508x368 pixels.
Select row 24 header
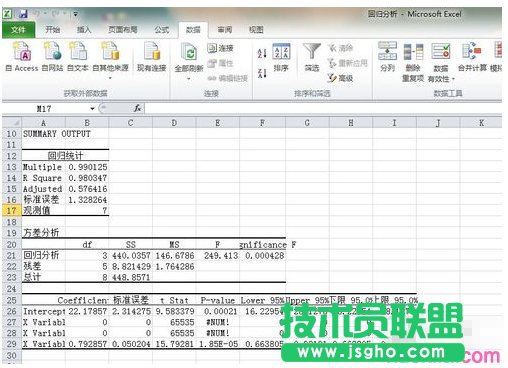12,289
